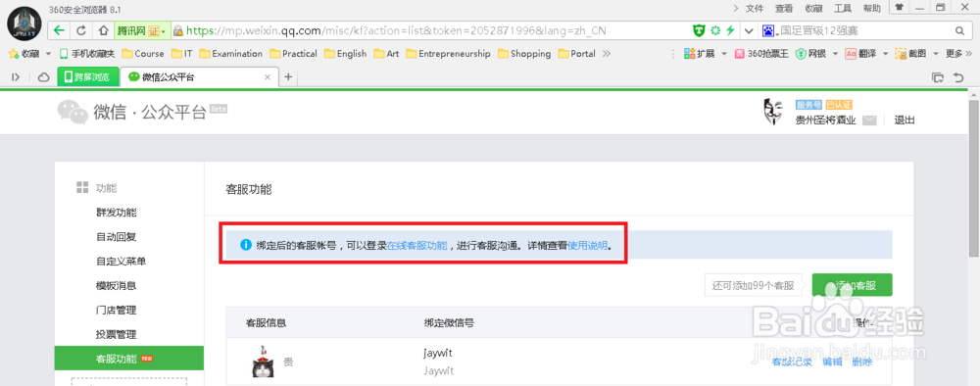
Task: Open the Entrepreneurship bookmark folder
Action: coord(448,54)
